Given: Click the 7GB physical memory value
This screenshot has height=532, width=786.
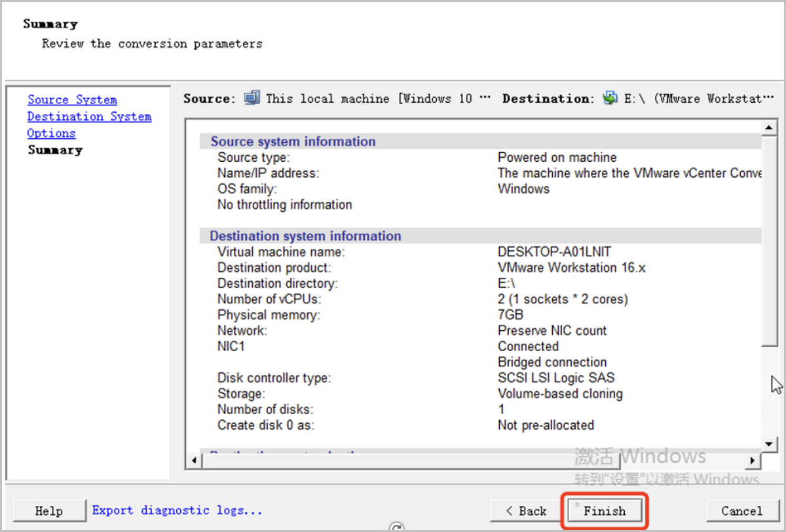Looking at the screenshot, I should [x=510, y=314].
